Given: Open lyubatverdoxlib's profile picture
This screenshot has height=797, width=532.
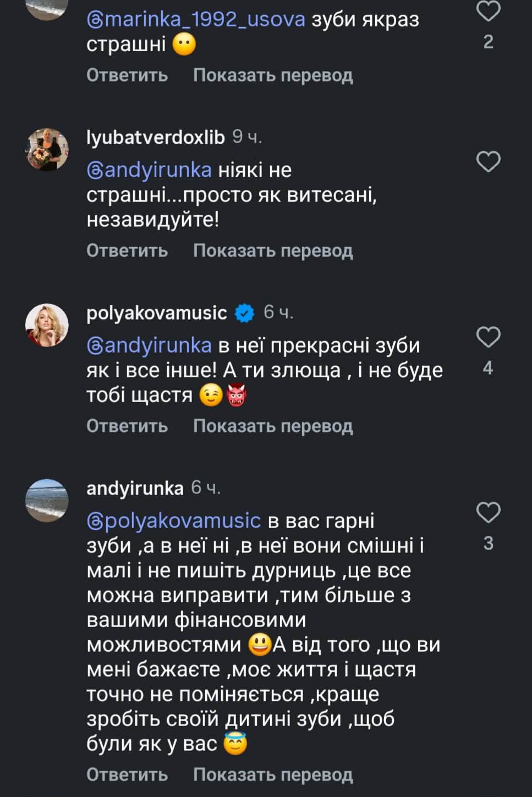Looking at the screenshot, I should [47, 150].
